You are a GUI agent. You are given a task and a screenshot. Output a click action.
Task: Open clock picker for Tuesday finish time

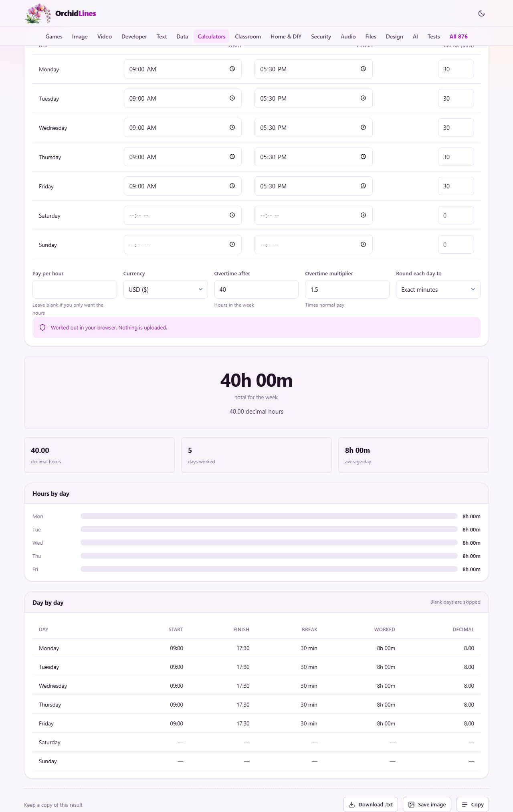pyautogui.click(x=363, y=98)
